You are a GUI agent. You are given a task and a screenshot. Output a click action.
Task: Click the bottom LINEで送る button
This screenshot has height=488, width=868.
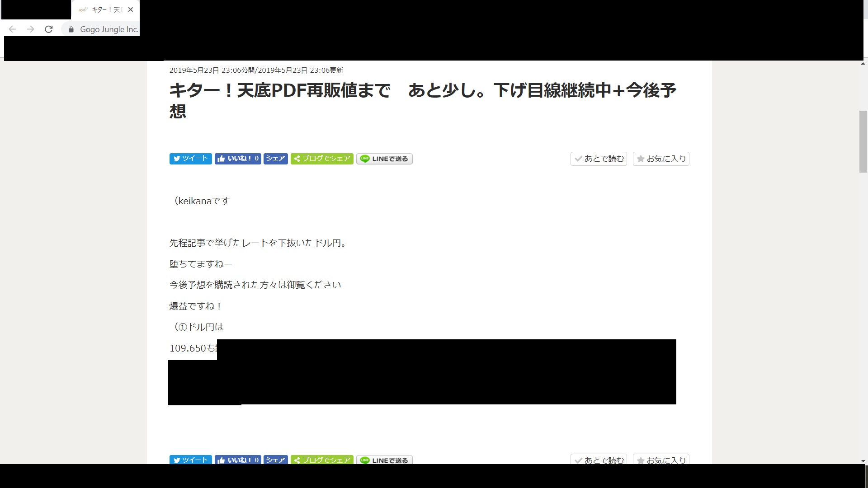tap(384, 460)
